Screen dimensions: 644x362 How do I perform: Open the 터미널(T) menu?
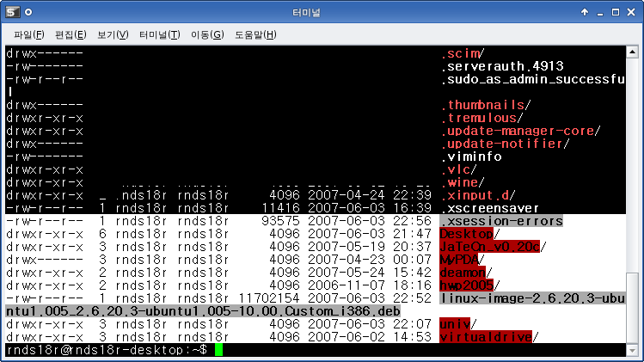point(162,34)
